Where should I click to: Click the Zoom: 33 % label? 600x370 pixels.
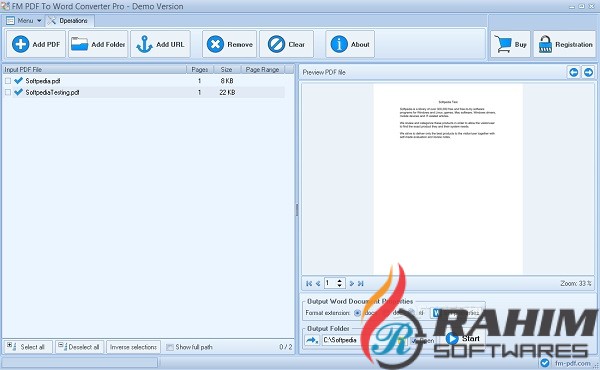pyautogui.click(x=576, y=284)
